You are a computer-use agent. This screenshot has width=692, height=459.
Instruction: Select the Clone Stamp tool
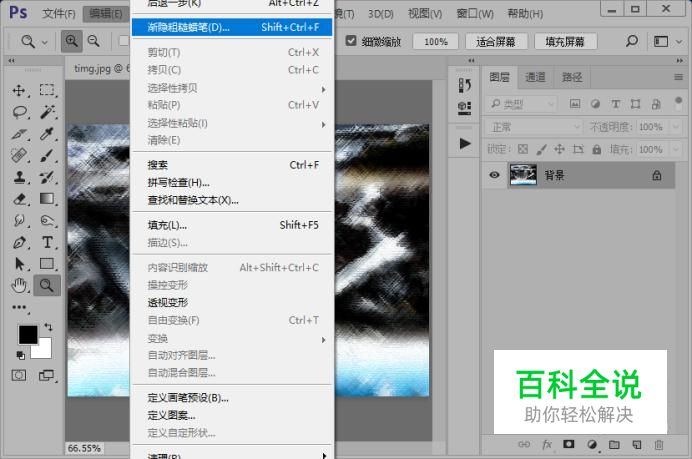point(19,177)
